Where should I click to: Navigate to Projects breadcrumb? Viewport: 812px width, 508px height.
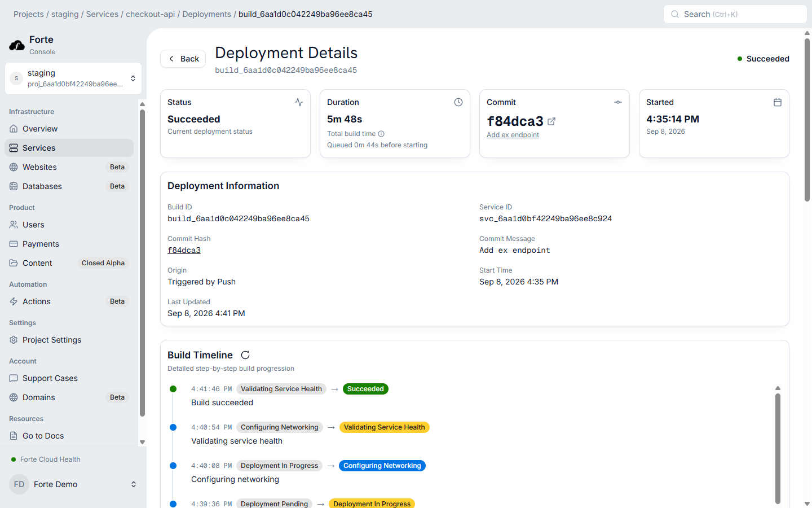click(29, 14)
